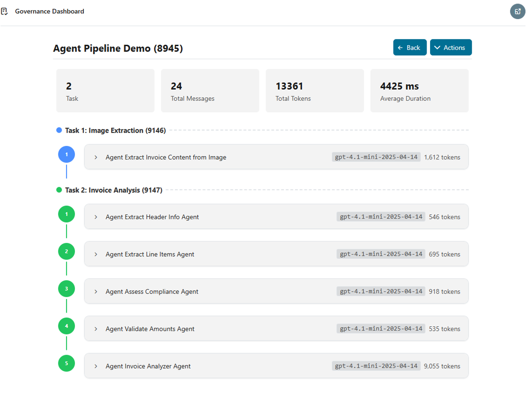The height and width of the screenshot is (408, 532).
Task: Click the Average Duration card showing 4425 ms
Action: point(419,90)
